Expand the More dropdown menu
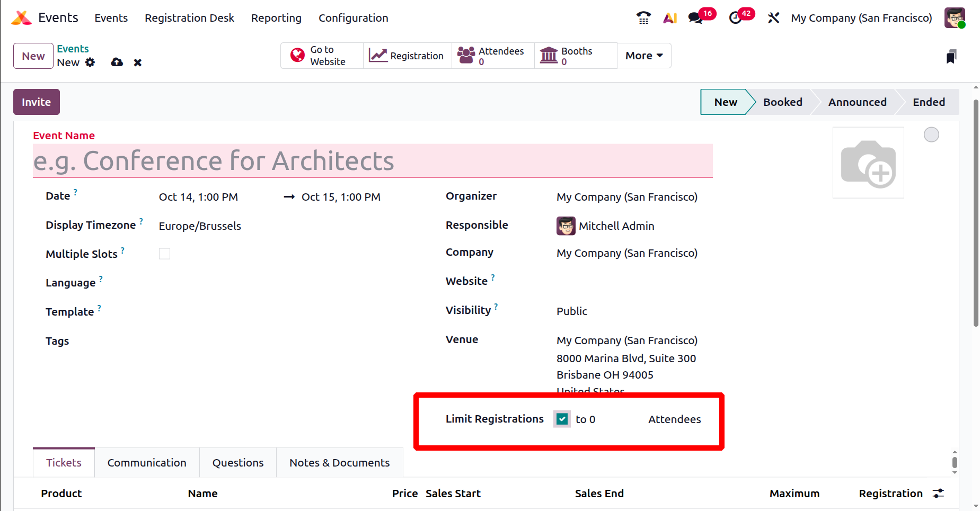The height and width of the screenshot is (511, 980). pos(644,56)
